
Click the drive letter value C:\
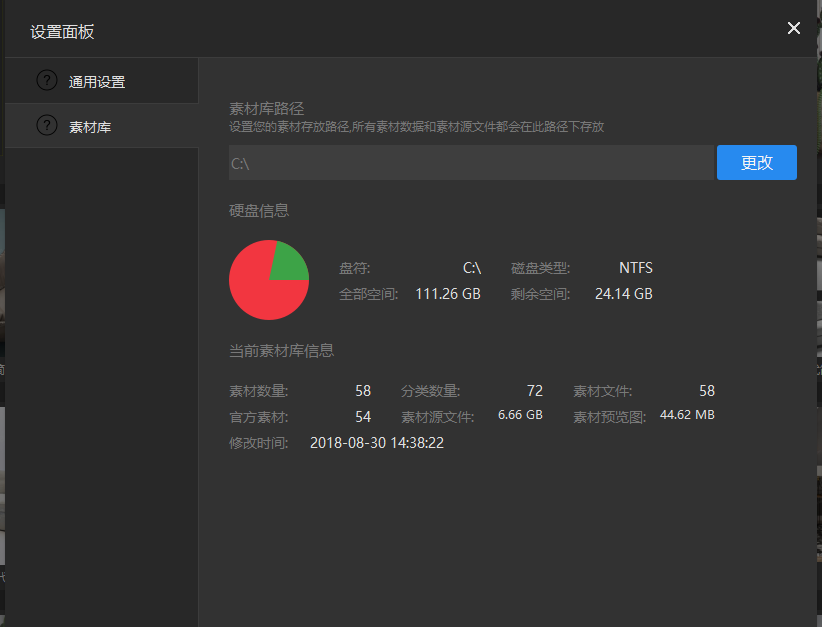(x=471, y=267)
